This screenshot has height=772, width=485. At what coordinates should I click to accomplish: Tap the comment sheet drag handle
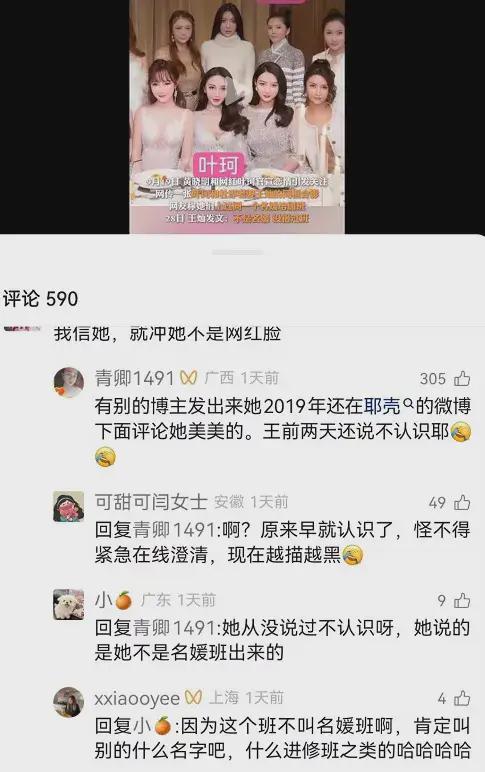coord(238,252)
